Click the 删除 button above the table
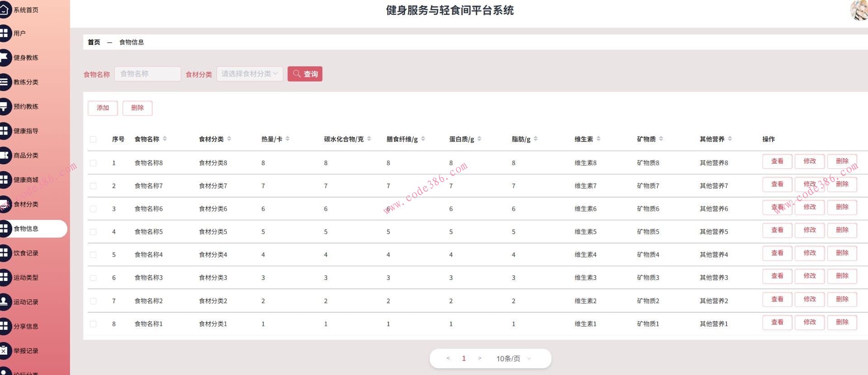 coord(137,108)
